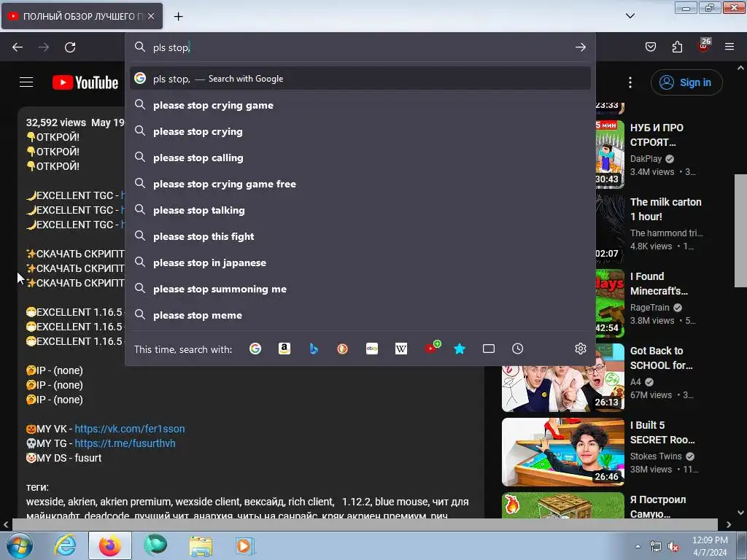Open 'I Found Minecraft's' video title
Image resolution: width=747 pixels, height=560 pixels.
[x=659, y=284]
